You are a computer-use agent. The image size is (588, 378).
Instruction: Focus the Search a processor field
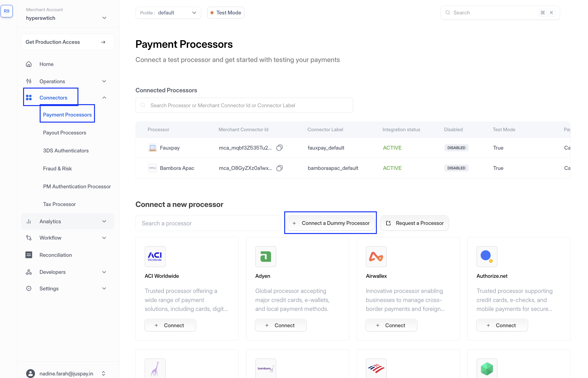point(208,223)
